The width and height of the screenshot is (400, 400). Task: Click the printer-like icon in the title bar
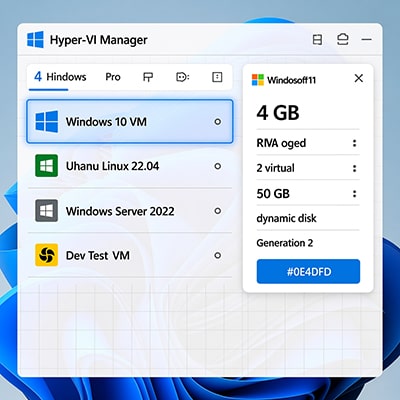[x=343, y=39]
